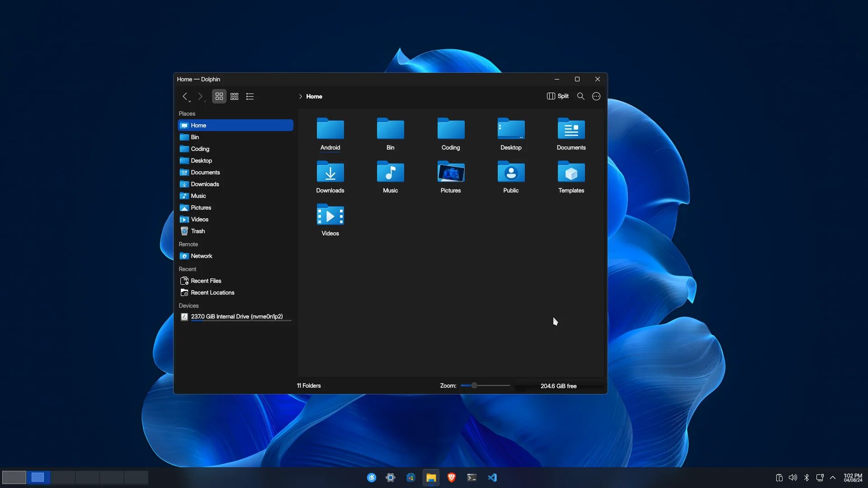Screen dimensions: 868x488
Task: Open Recent Files entry
Action: [x=236, y=281]
